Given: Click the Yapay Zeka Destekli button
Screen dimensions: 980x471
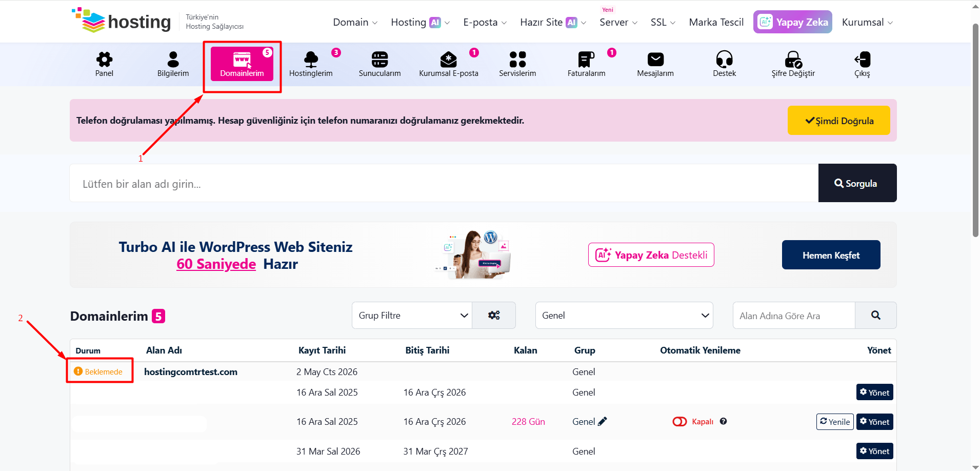Looking at the screenshot, I should (651, 255).
